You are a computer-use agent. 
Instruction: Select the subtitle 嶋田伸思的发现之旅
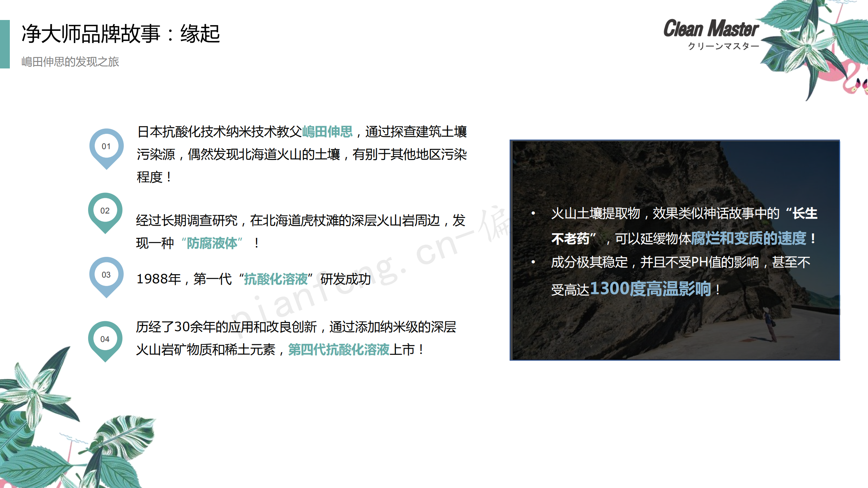click(x=70, y=62)
